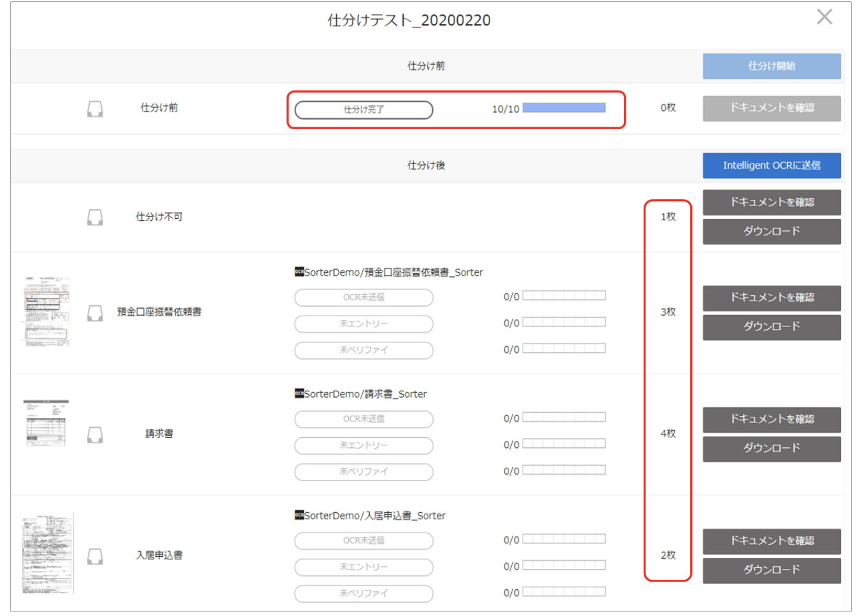The height and width of the screenshot is (616, 862).
Task: Click the 仕分け完了 status pill
Action: coord(364,109)
